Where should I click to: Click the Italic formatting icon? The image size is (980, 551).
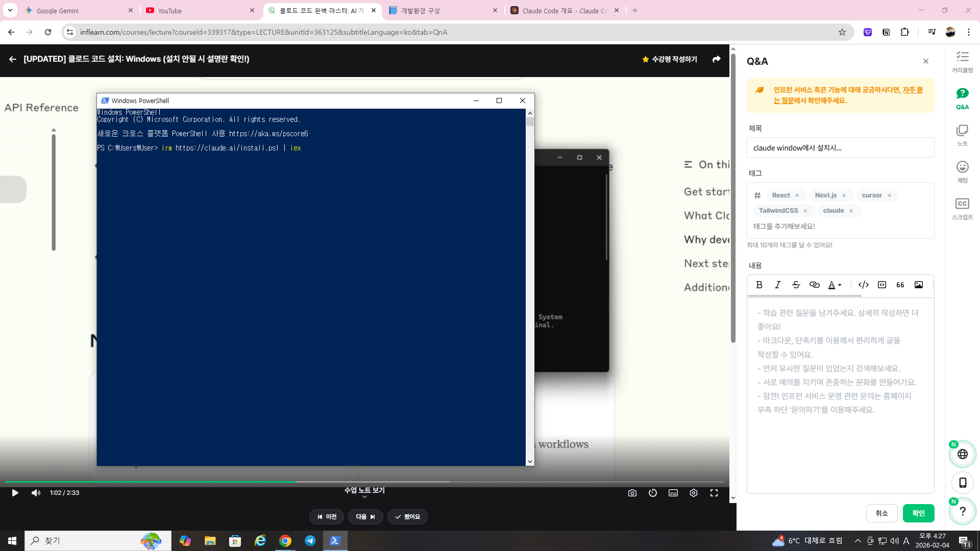[x=777, y=285]
